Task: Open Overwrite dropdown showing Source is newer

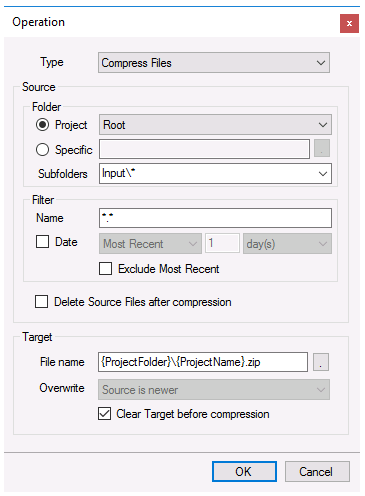Action: point(214,389)
